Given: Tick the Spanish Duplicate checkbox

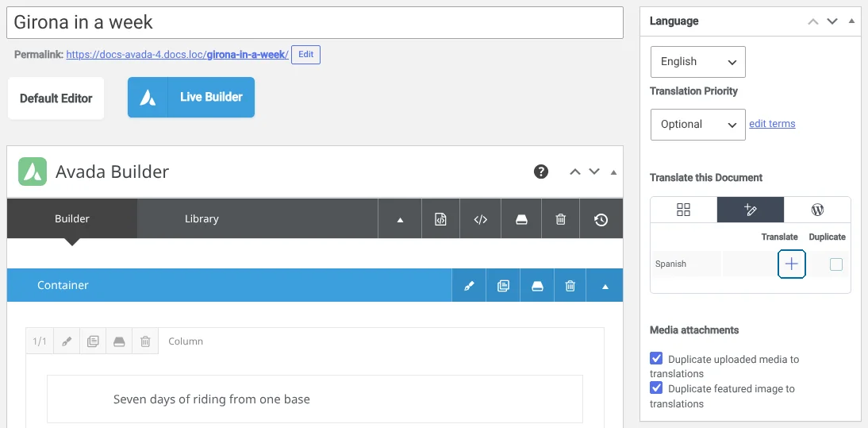Looking at the screenshot, I should (x=836, y=264).
